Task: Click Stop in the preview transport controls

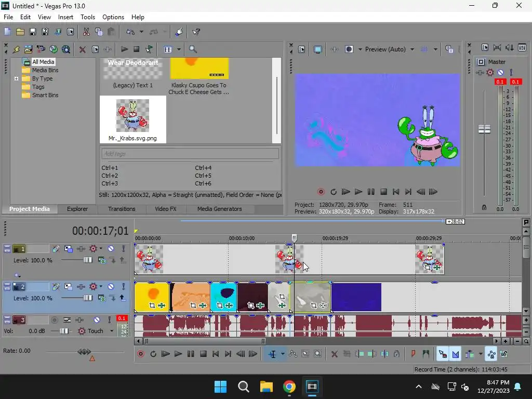Action: click(x=383, y=192)
